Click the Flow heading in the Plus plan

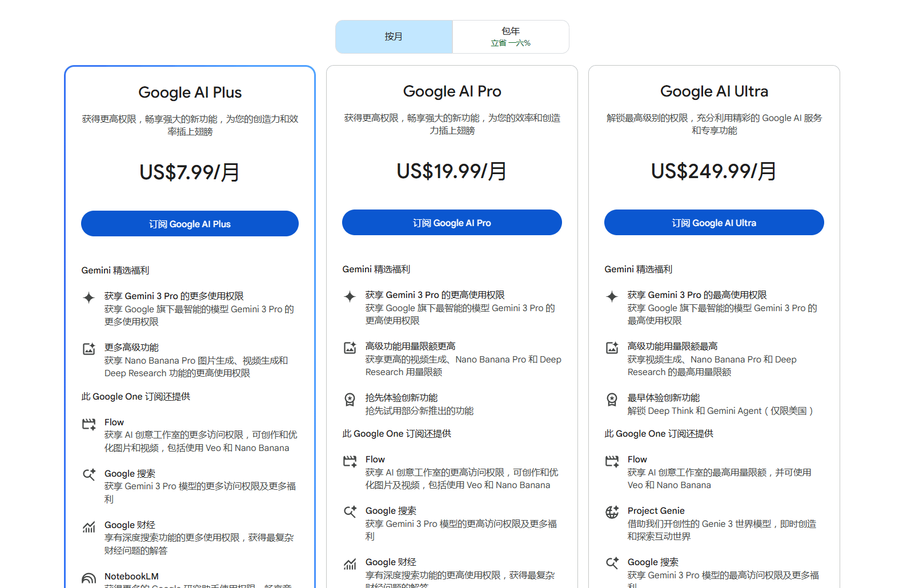[x=114, y=422]
